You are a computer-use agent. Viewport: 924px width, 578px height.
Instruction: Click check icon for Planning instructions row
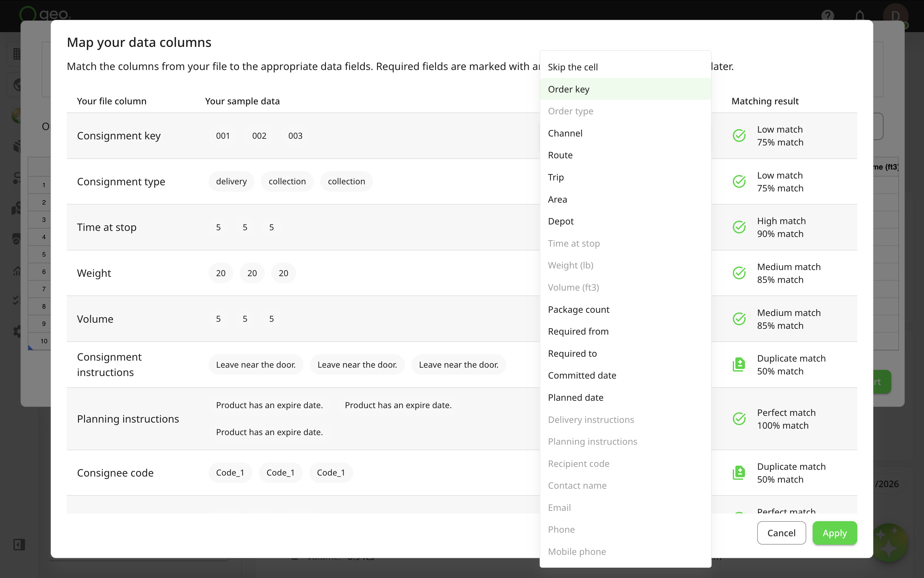[739, 419]
